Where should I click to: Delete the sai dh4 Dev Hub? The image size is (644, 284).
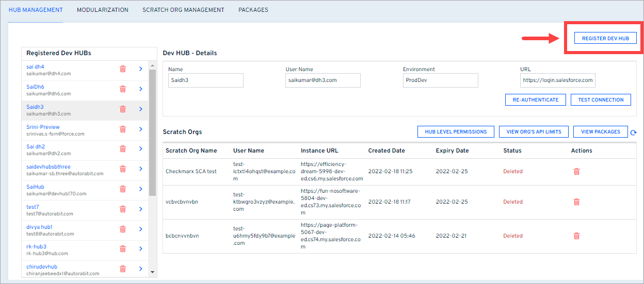click(123, 69)
